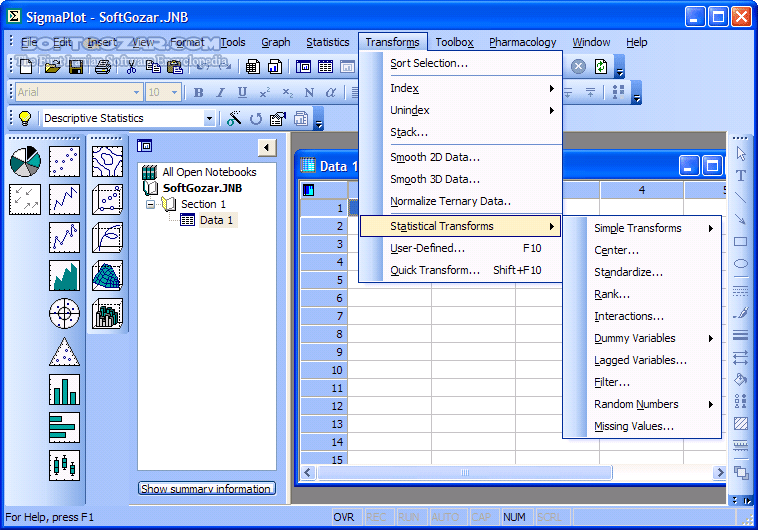Select the box plot graph icon
This screenshot has width=758, height=530.
click(64, 465)
